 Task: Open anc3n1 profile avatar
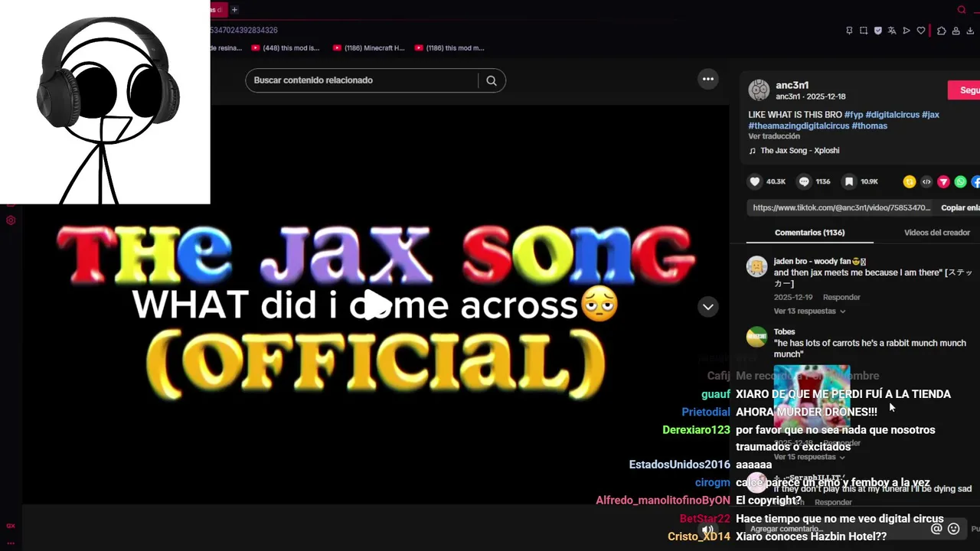coord(759,90)
